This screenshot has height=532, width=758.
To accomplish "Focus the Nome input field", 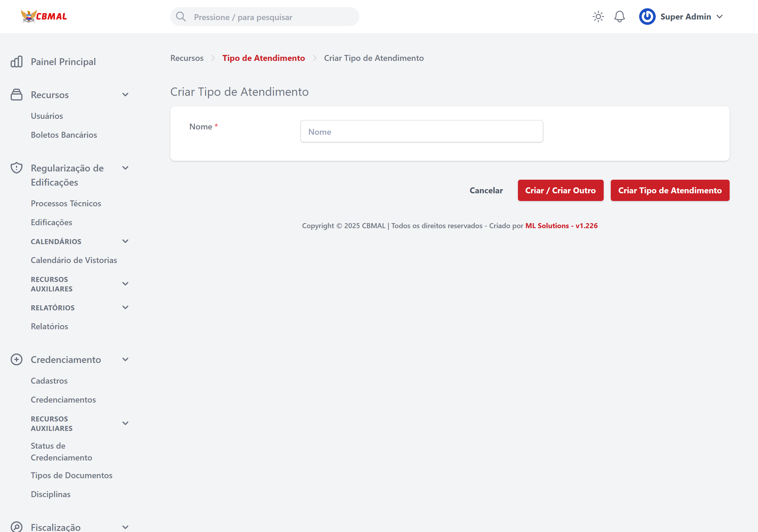I will coord(422,131).
